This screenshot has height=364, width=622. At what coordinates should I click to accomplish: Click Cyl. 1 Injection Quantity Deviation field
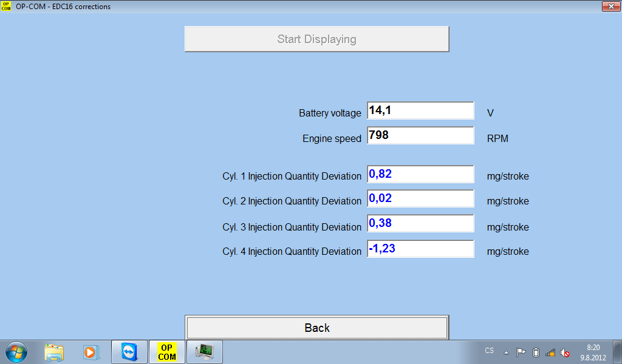coord(420,175)
